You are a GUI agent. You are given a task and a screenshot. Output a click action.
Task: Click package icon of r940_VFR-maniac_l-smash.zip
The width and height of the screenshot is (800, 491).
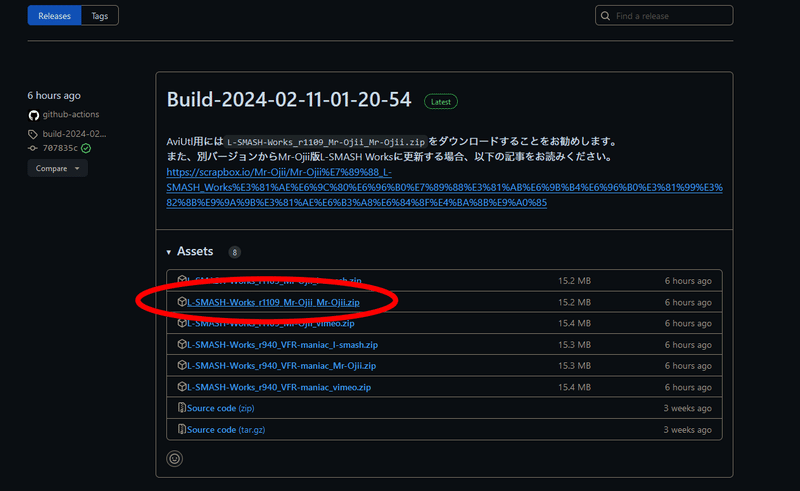tap(182, 344)
